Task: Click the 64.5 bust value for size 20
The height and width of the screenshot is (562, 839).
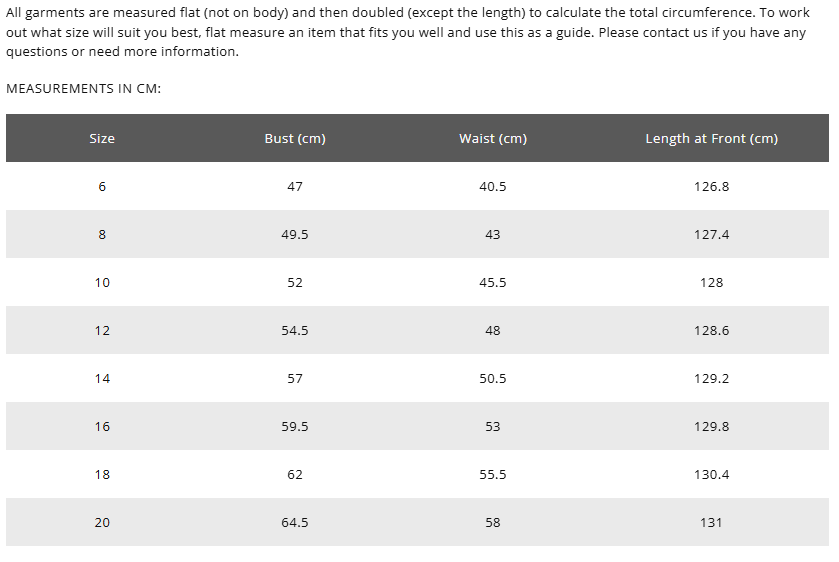Action: [295, 522]
